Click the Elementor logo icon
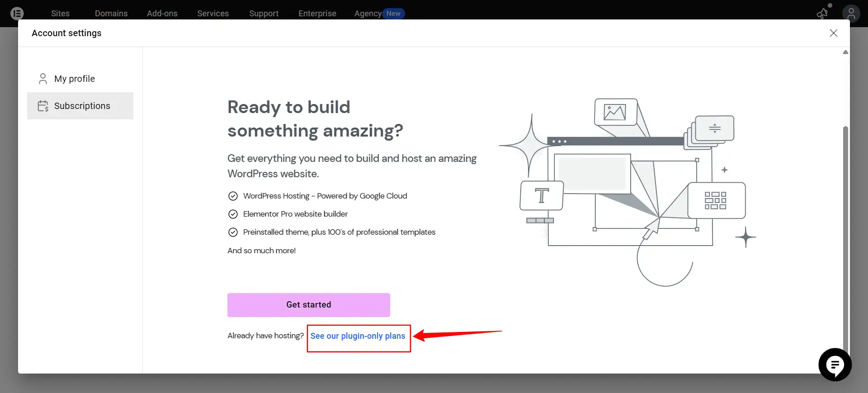 [x=17, y=13]
